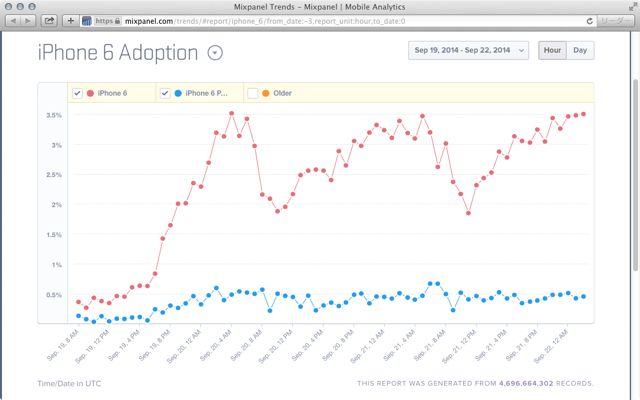Click the Sep 22, 12 AM axis label

click(x=551, y=347)
